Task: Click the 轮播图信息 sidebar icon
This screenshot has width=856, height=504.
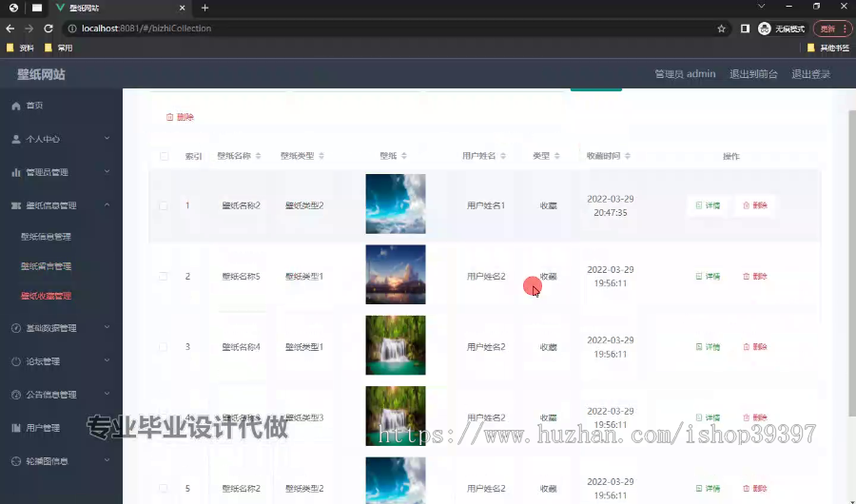Action: point(16,461)
